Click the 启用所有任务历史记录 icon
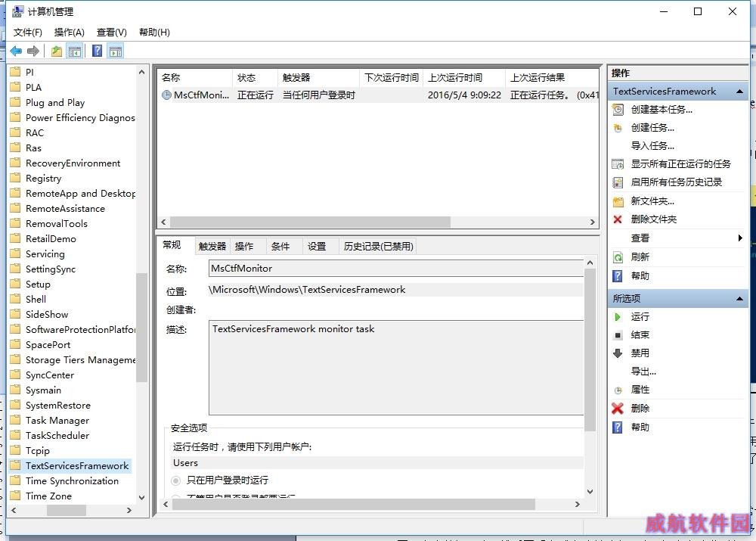 tap(618, 182)
